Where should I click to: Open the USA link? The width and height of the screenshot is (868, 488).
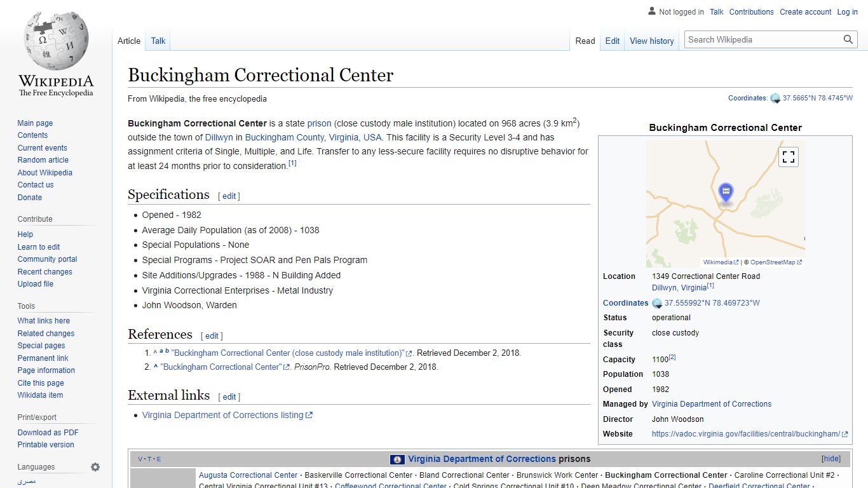(372, 137)
